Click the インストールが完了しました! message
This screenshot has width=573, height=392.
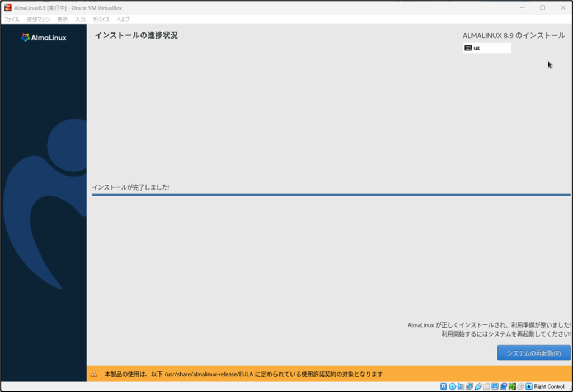pyautogui.click(x=130, y=187)
